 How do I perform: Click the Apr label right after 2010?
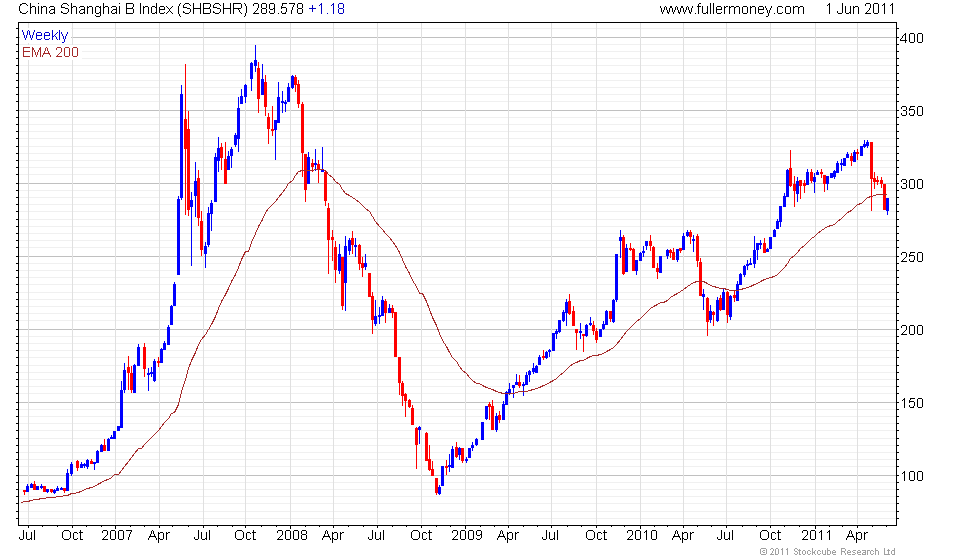(682, 536)
